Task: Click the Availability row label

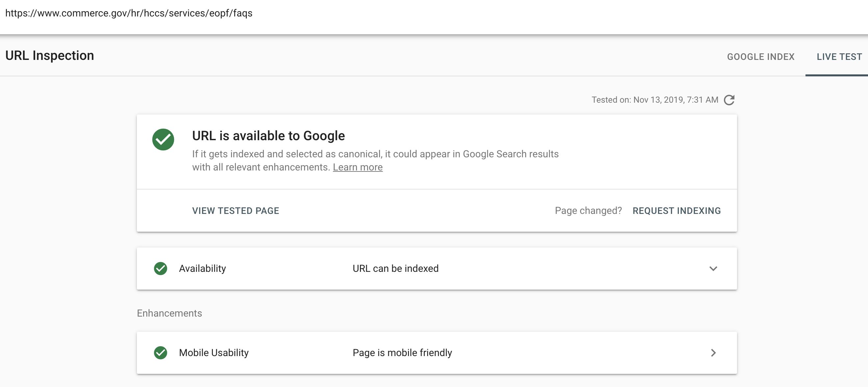Action: tap(202, 268)
